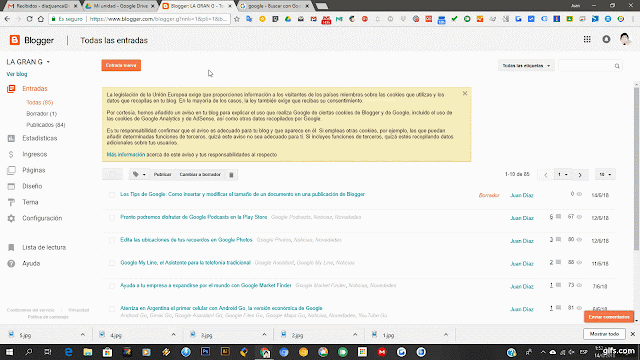Screen dimensions: 640x360
Task: Check the Android Go Argentina post
Action: (112, 309)
